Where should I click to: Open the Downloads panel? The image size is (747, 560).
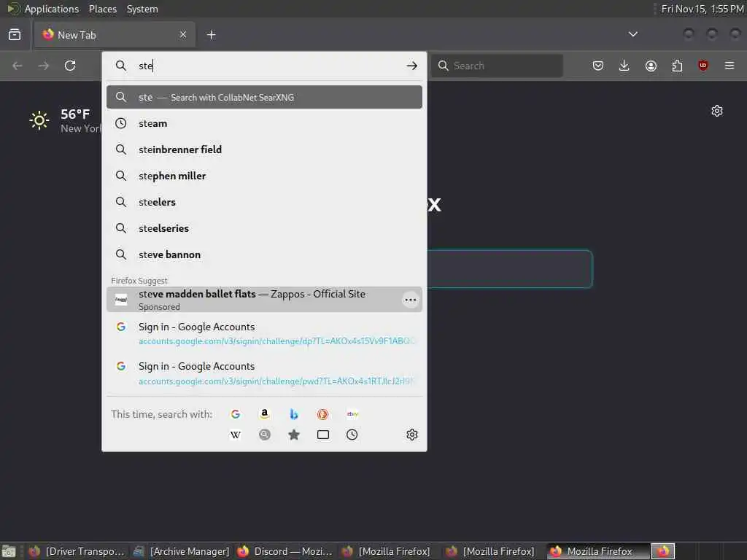[x=624, y=66]
